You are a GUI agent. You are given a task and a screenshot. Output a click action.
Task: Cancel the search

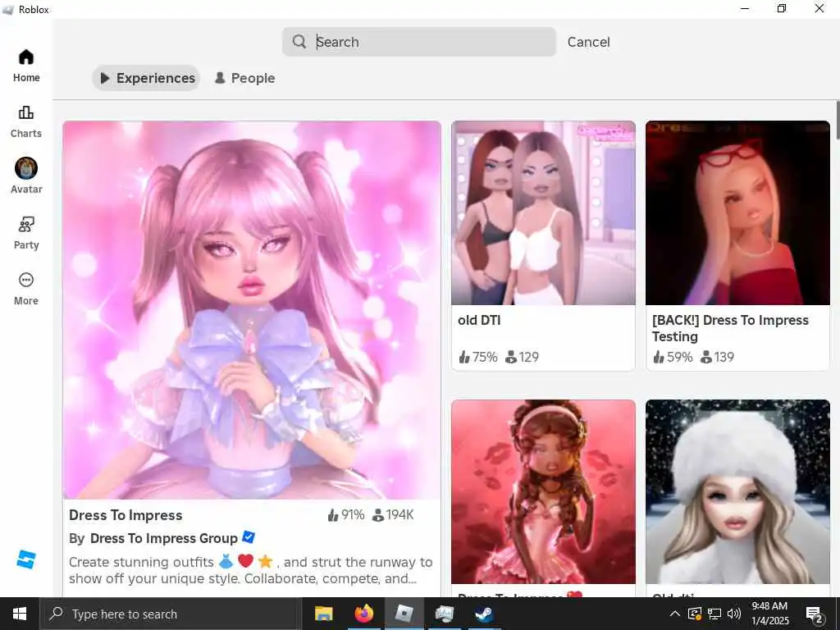[x=588, y=42]
